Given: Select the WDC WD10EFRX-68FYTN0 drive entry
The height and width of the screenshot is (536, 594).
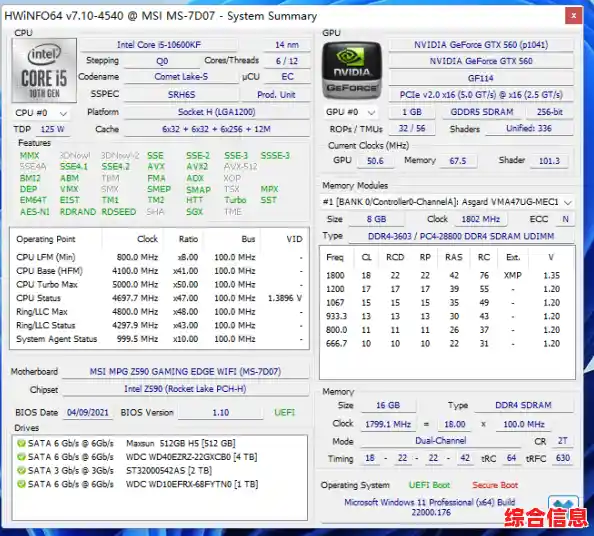Looking at the screenshot, I should point(159,484).
